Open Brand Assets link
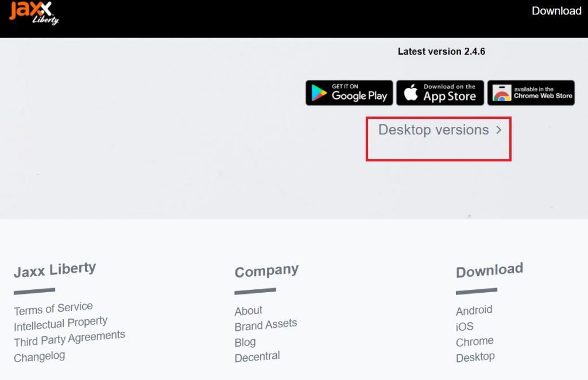Viewport: 588px width, 380px height. tap(266, 325)
